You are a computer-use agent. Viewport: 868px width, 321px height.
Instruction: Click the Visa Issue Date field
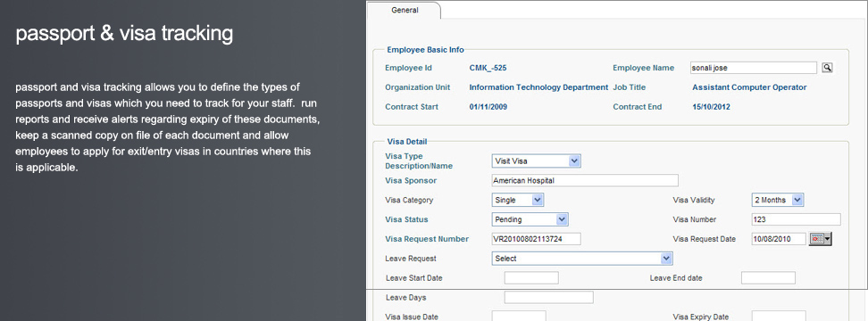tap(519, 316)
